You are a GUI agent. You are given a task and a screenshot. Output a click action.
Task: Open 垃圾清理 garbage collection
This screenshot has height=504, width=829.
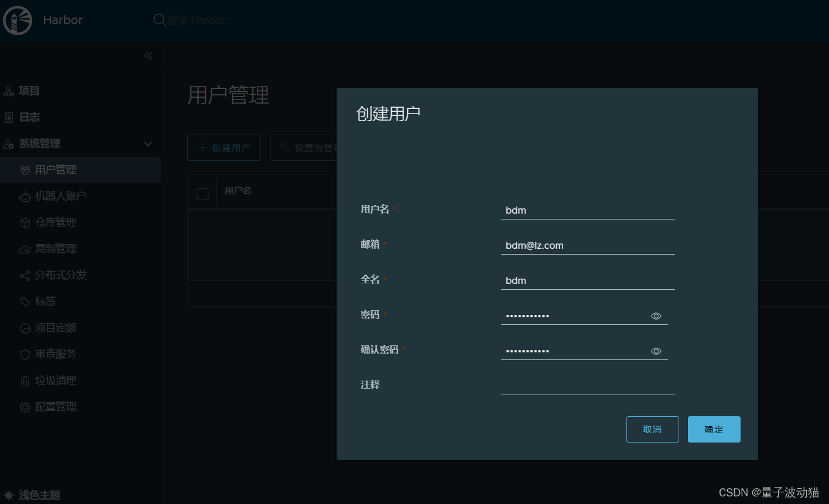click(x=56, y=380)
